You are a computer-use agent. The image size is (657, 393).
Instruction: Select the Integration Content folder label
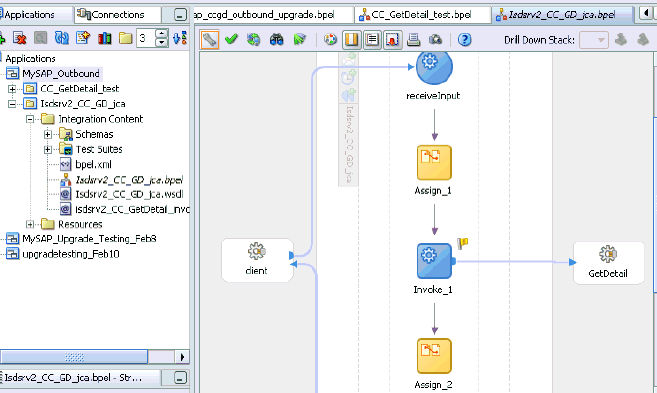[x=101, y=119]
